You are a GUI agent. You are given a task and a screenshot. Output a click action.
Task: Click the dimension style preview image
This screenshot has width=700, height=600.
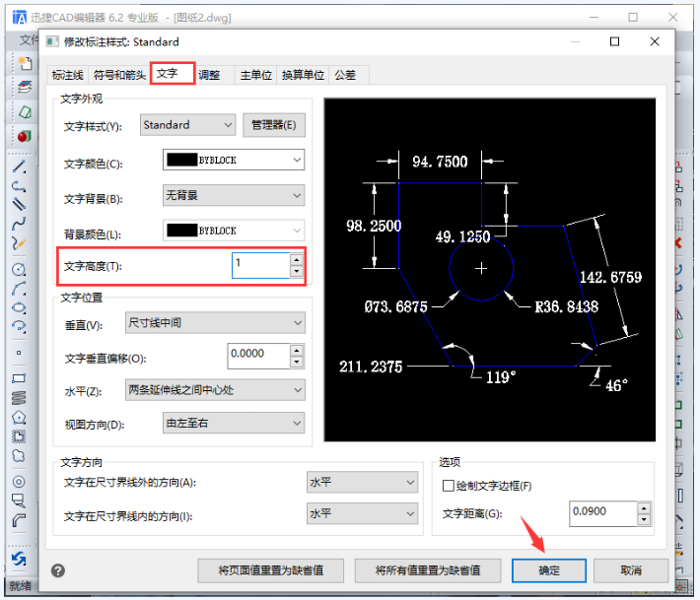(x=490, y=270)
